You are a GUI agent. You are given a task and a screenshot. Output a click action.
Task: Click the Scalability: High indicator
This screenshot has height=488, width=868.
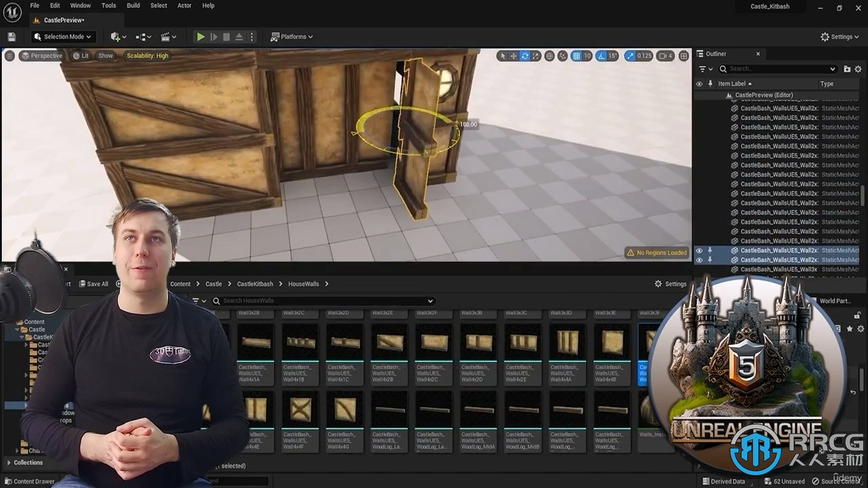pyautogui.click(x=147, y=56)
